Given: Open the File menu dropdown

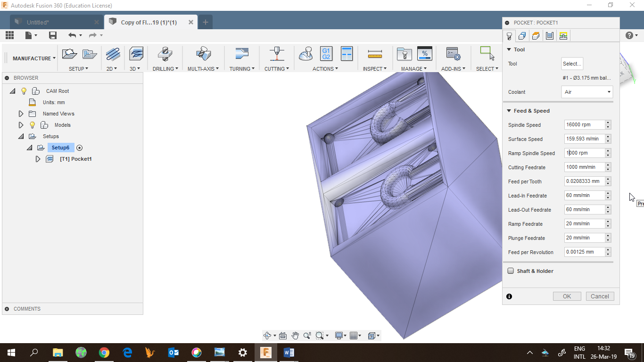Looking at the screenshot, I should [31, 35].
